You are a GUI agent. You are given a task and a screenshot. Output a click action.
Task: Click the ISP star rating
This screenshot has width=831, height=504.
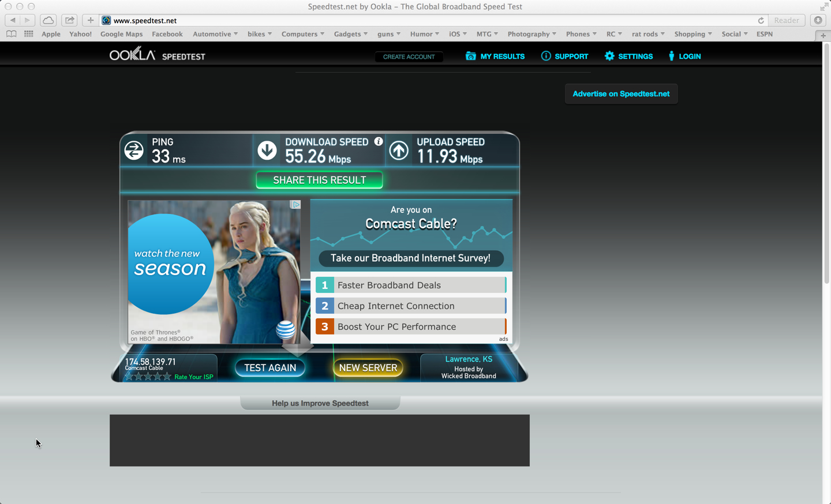coord(148,376)
